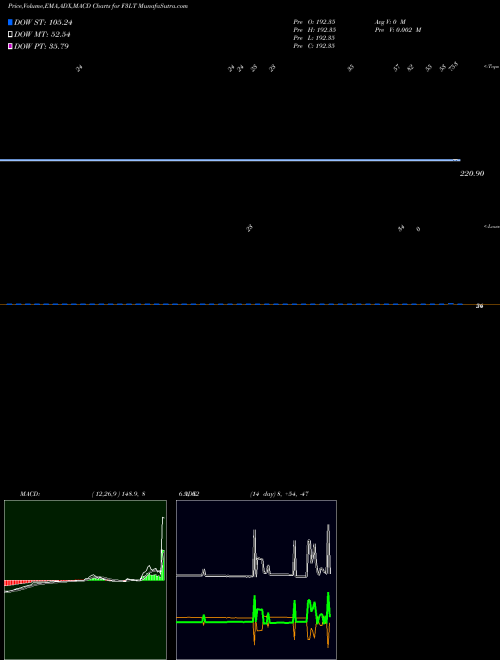
Task: Click the Pre O: 192.35 value
Action: coord(314,21)
